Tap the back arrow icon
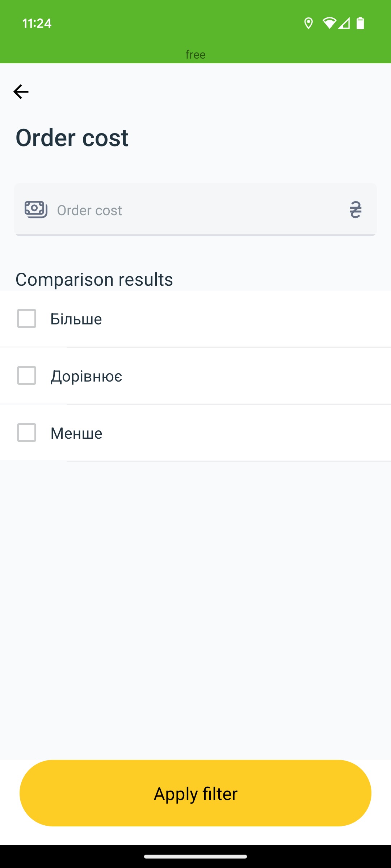The height and width of the screenshot is (868, 391). click(21, 92)
